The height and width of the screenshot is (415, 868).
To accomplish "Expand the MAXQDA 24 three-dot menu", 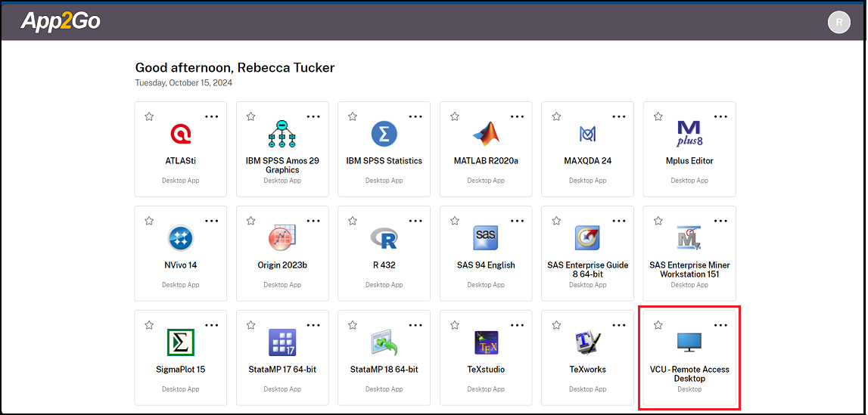I will pos(619,116).
